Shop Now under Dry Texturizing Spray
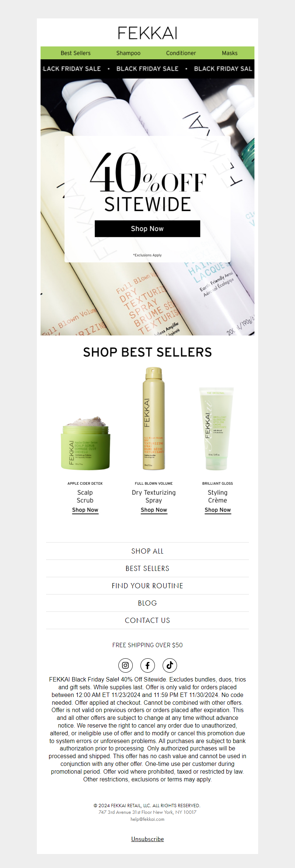Viewport: 295px width, 868px height. 154,510
